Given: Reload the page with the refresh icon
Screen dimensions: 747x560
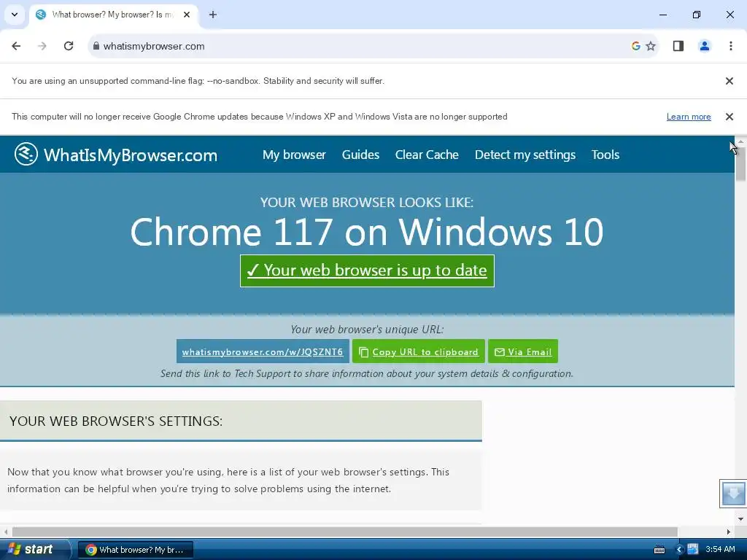Looking at the screenshot, I should [69, 46].
